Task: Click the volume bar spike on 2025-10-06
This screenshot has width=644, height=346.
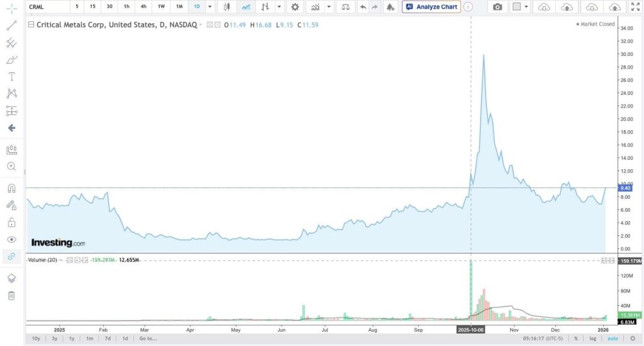Action: pyautogui.click(x=471, y=289)
